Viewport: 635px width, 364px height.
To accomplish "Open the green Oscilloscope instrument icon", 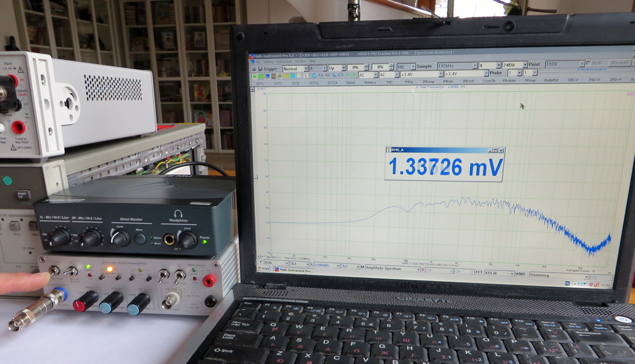I will [x=260, y=76].
